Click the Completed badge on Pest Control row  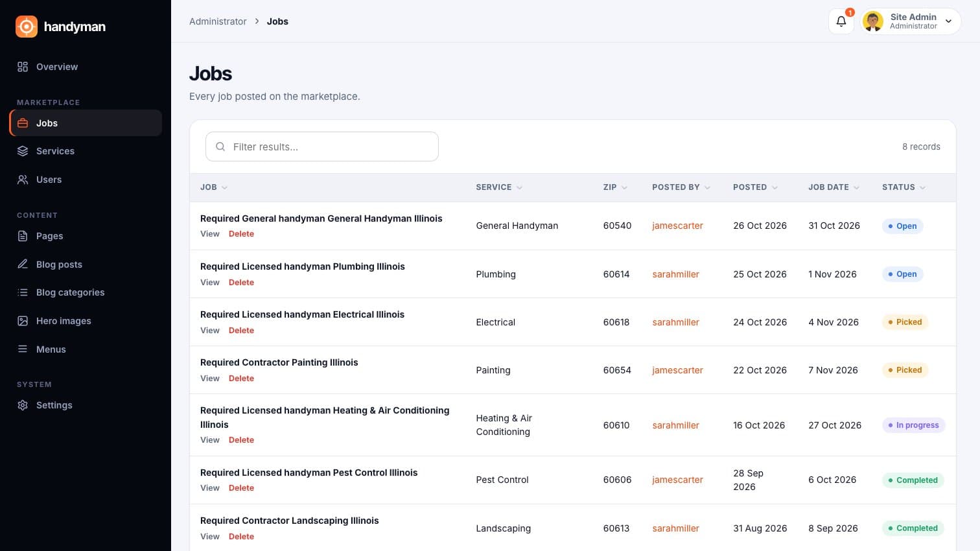pyautogui.click(x=913, y=480)
